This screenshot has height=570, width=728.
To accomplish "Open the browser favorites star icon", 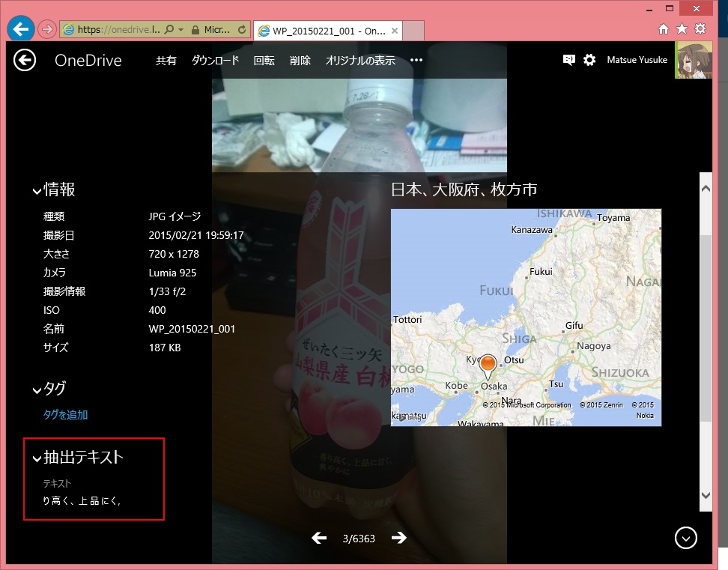I will pos(682,29).
